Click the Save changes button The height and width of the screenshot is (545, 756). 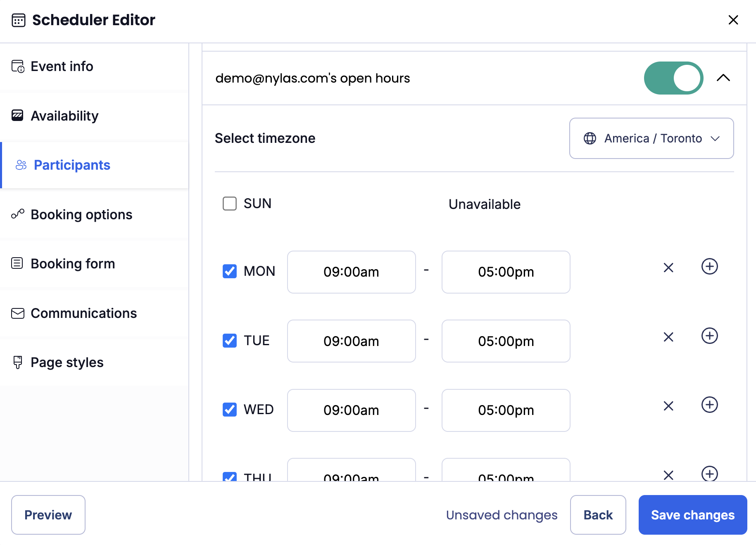click(x=692, y=515)
